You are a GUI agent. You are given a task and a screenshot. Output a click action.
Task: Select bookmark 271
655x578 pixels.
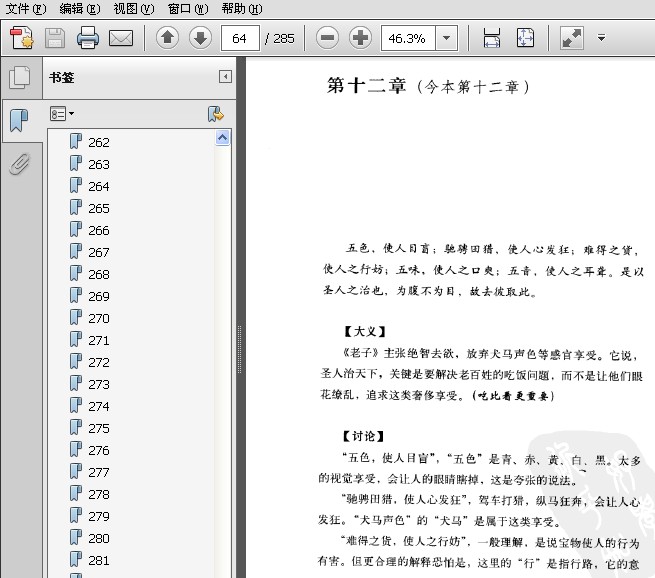point(99,340)
